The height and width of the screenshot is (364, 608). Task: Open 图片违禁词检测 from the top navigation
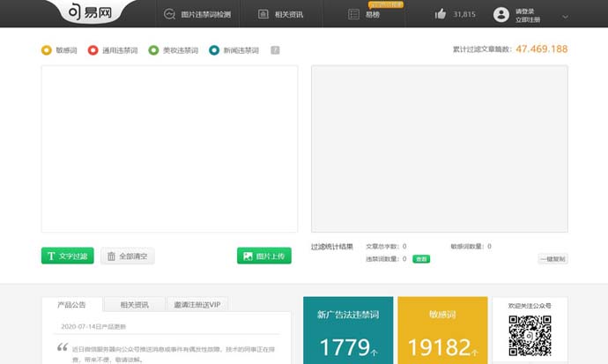pos(198,14)
